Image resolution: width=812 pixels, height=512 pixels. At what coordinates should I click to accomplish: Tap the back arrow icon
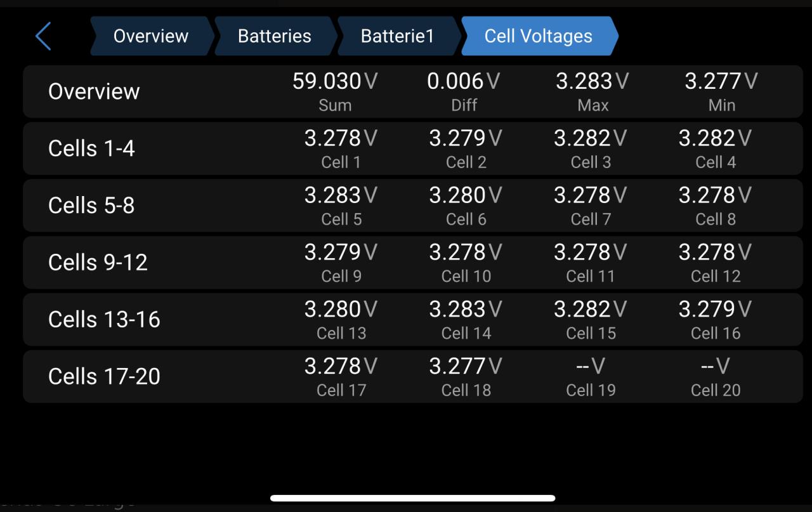click(43, 36)
